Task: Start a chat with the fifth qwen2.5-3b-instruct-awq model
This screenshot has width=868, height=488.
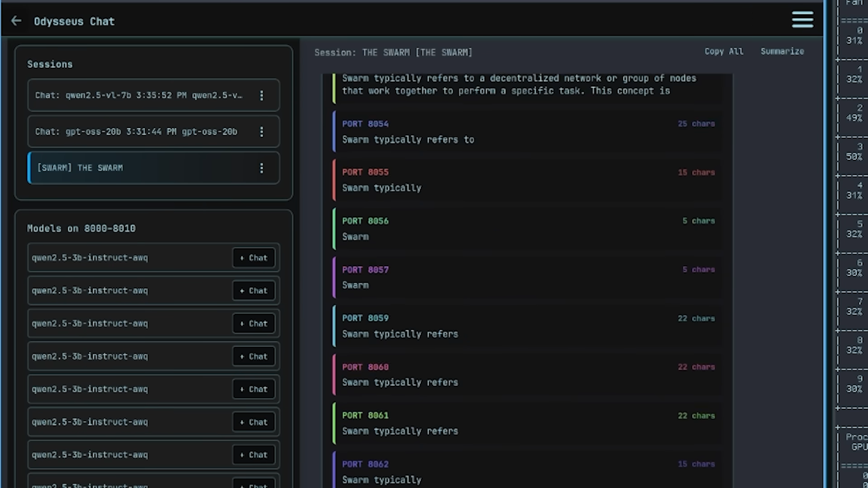Action: click(x=253, y=389)
